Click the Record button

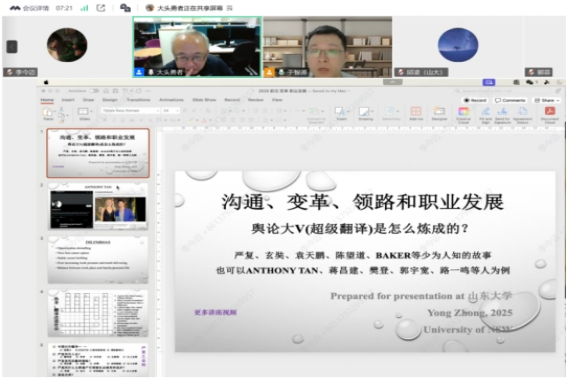[475, 100]
